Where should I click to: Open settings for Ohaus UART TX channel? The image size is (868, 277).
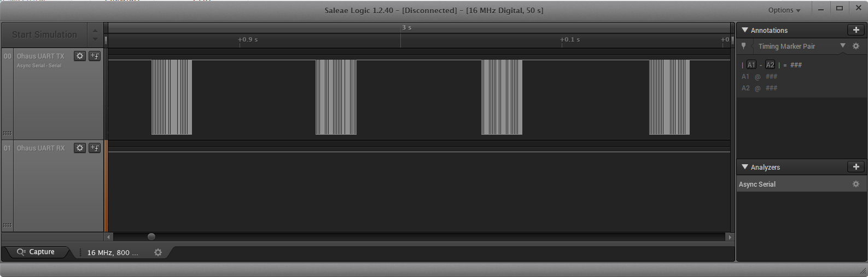coord(80,56)
